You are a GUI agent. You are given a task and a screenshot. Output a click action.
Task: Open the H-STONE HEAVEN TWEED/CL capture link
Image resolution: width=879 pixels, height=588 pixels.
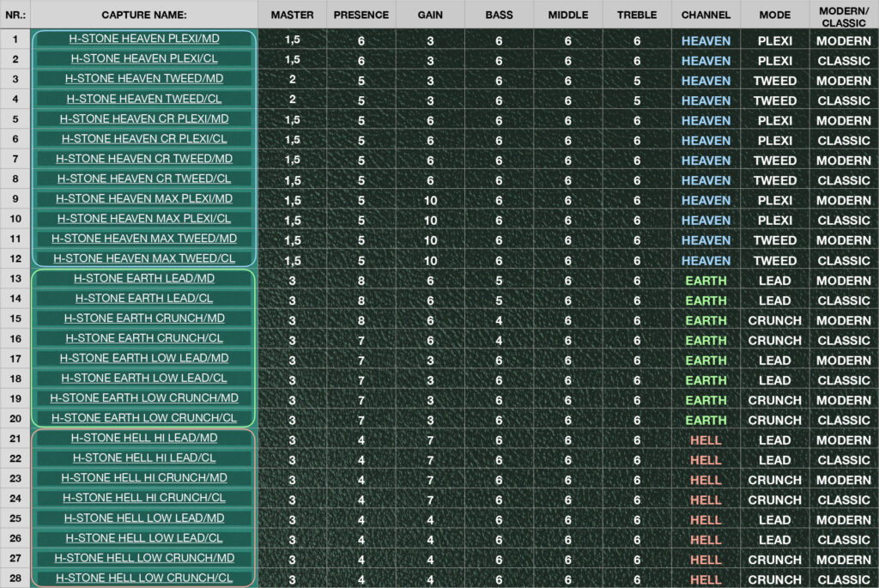[x=144, y=100]
